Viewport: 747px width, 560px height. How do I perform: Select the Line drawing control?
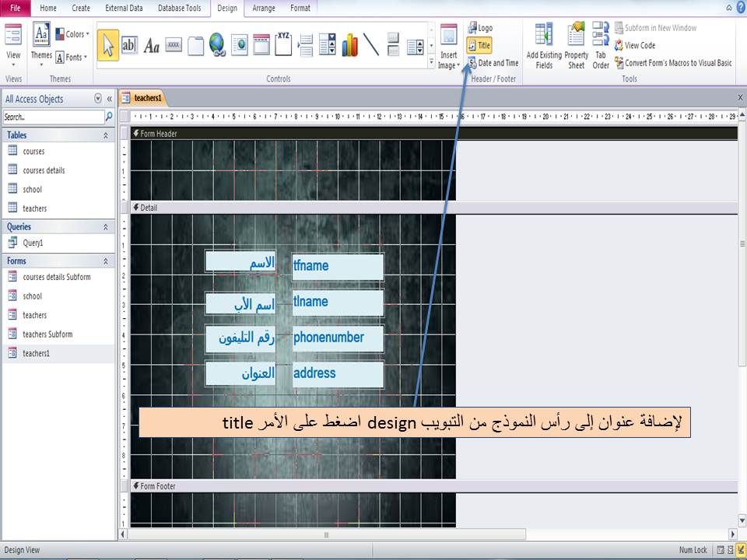tap(371, 44)
